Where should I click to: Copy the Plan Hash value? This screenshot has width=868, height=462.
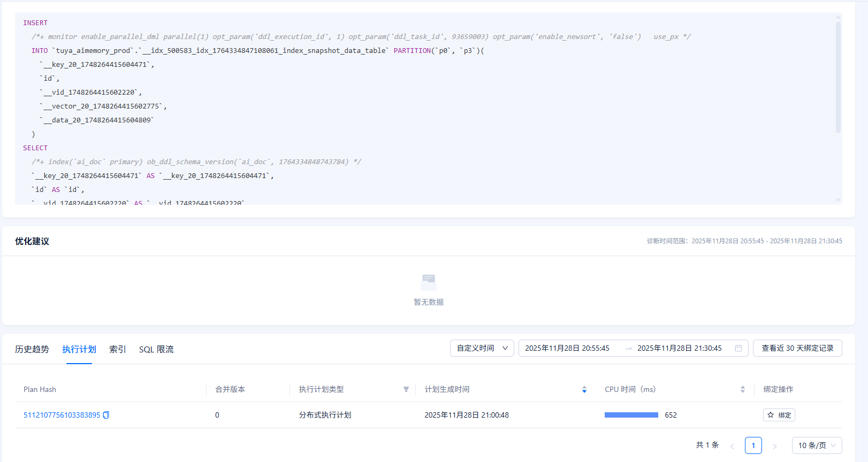pyautogui.click(x=106, y=415)
